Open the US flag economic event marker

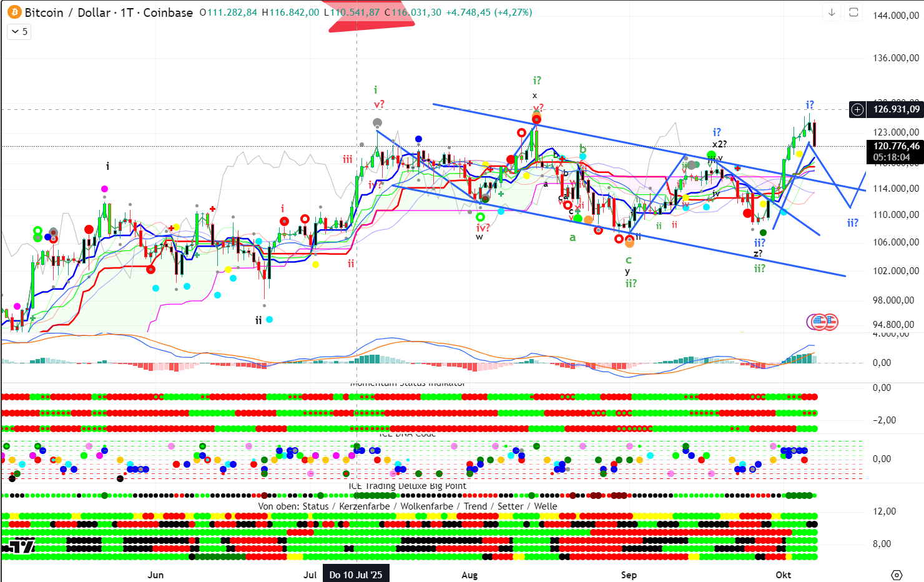(x=830, y=322)
